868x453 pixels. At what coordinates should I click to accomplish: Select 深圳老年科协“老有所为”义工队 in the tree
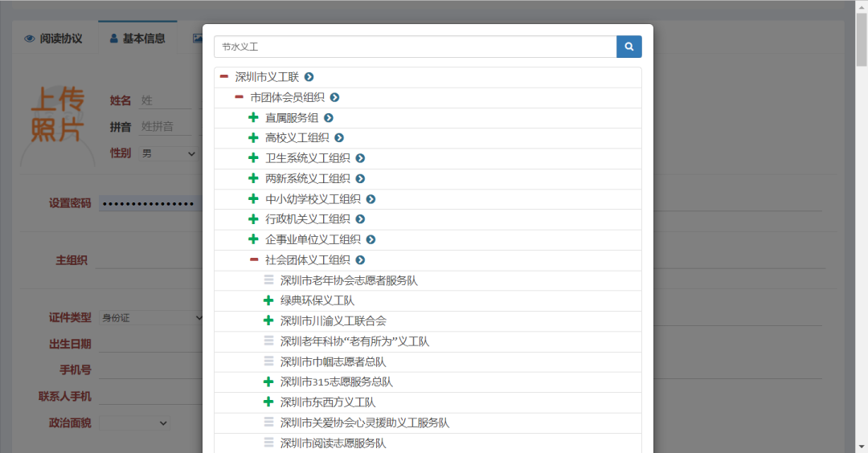point(355,341)
